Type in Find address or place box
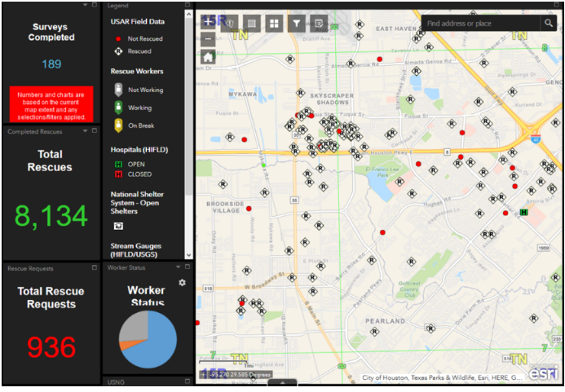 479,24
